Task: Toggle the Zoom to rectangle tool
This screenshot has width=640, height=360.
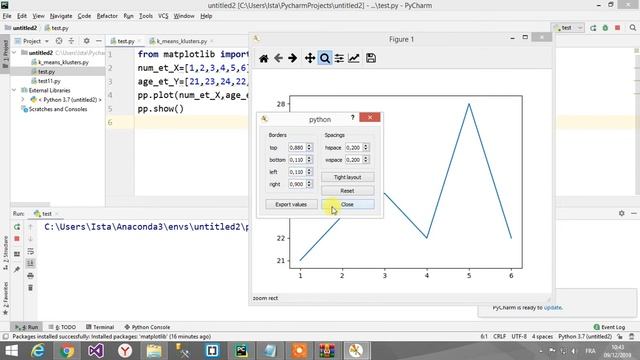Action: tap(324, 58)
